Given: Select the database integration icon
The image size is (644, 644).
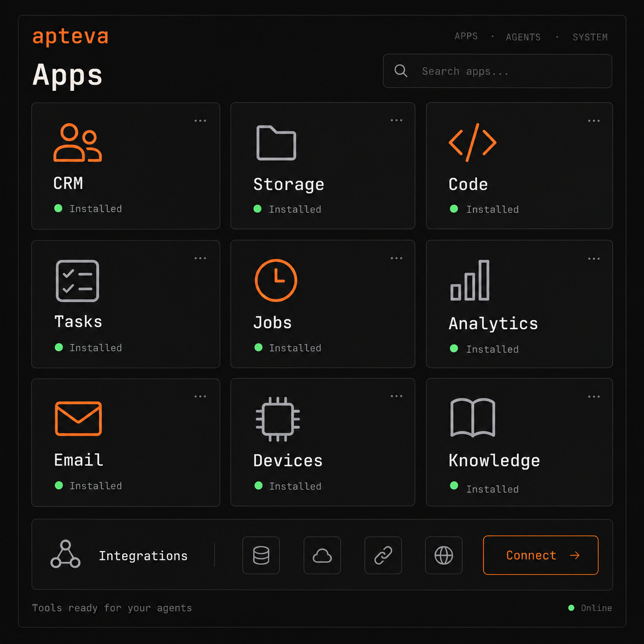Looking at the screenshot, I should pos(261,555).
